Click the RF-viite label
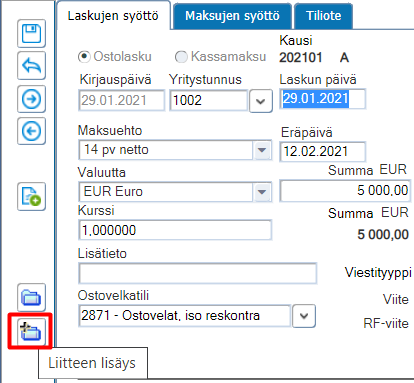414x383 pixels. coord(386,323)
